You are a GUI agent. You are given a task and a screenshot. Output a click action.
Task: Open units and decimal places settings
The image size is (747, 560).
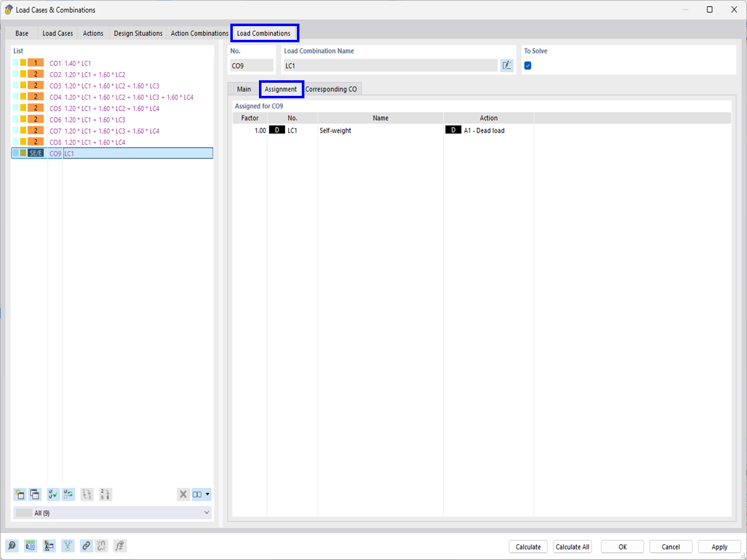click(30, 546)
